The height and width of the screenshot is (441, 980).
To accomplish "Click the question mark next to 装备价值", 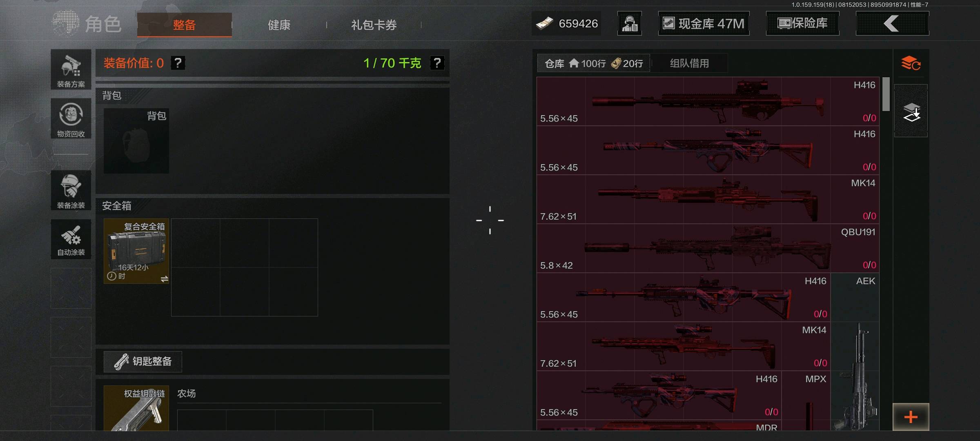I will pyautogui.click(x=178, y=63).
